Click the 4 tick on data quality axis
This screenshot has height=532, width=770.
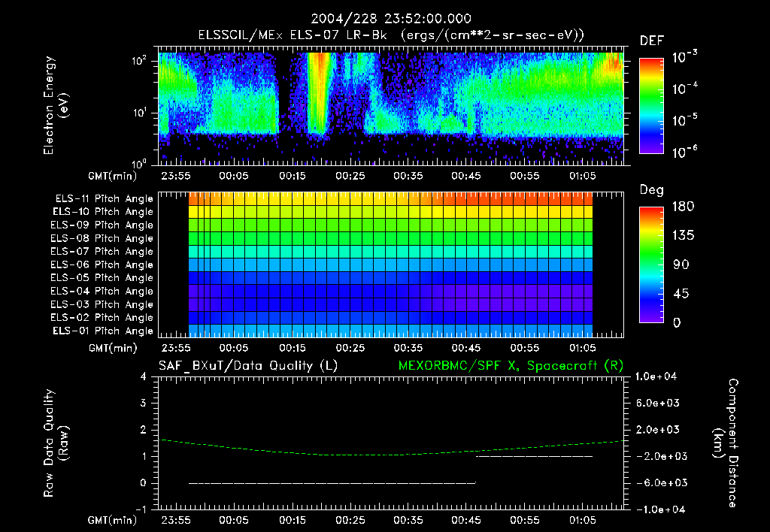point(144,376)
